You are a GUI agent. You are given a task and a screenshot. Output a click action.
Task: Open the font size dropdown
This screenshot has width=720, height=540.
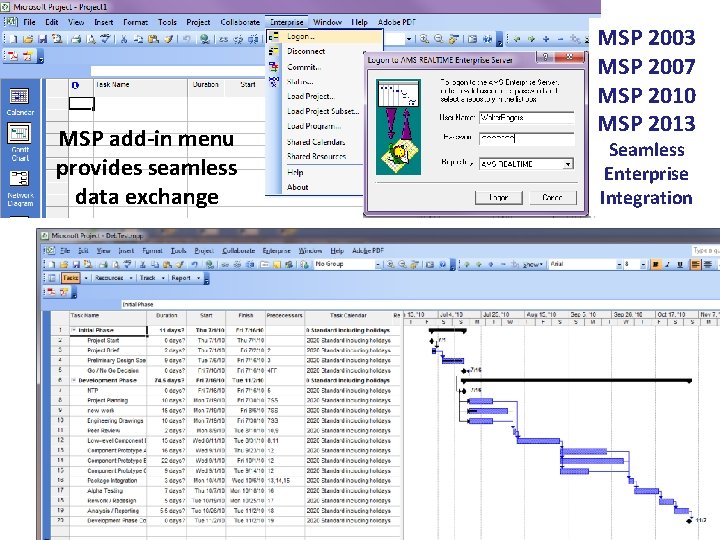643,264
